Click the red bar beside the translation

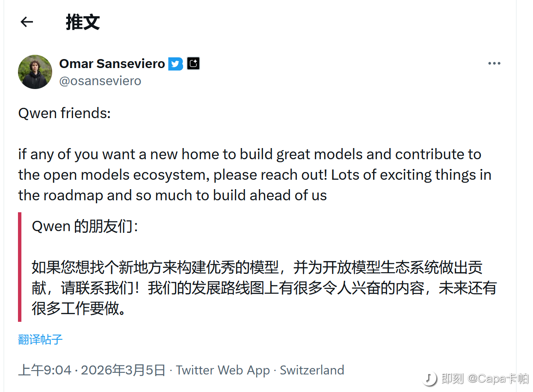point(20,267)
